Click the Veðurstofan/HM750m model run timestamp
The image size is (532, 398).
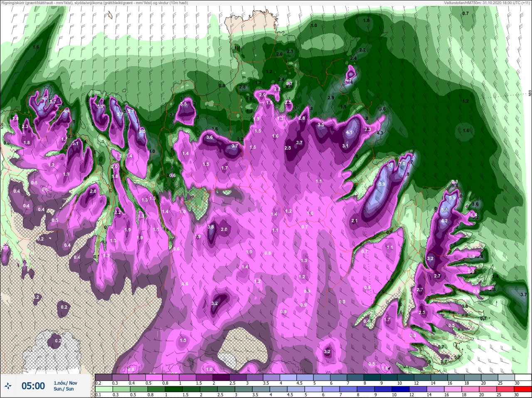pos(487,3)
